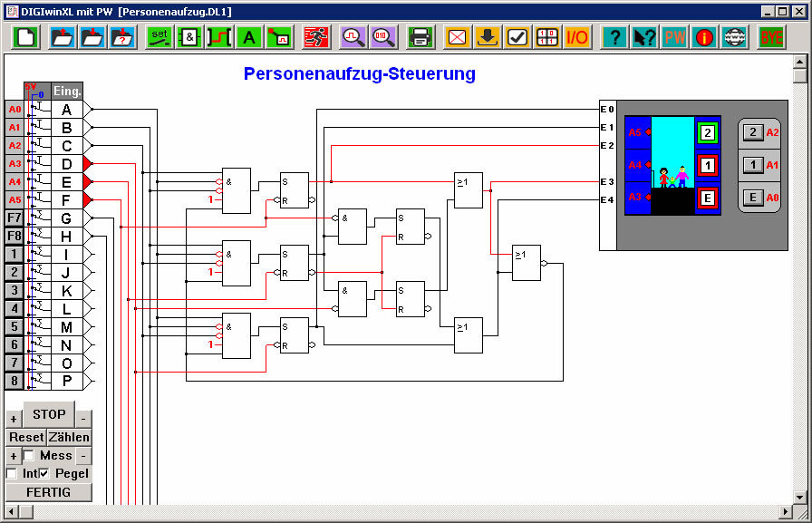812x523 pixels.
Task: Click the Zählen button
Action: (69, 437)
